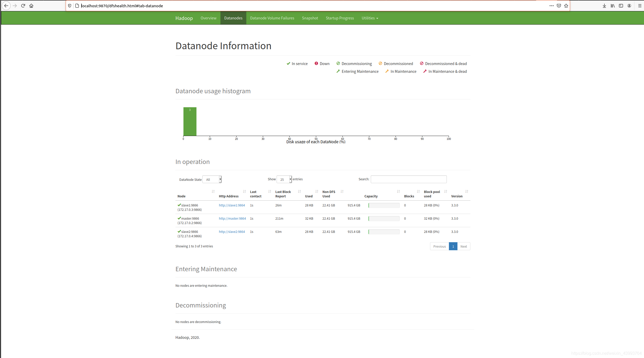Toggle sort order on Last contact column
This screenshot has height=358, width=644.
270,191
